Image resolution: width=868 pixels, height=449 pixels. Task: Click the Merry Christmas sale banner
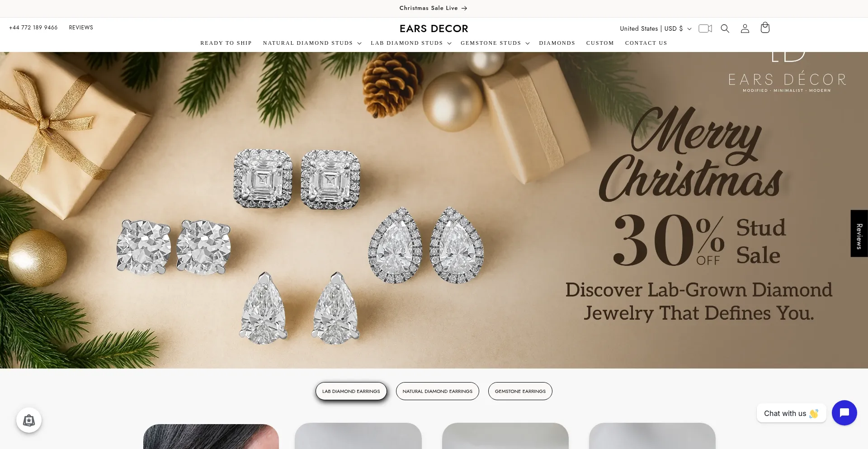434,210
